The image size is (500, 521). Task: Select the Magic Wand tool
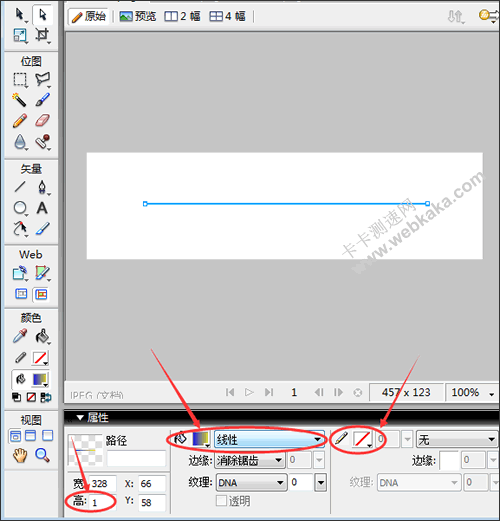click(19, 99)
